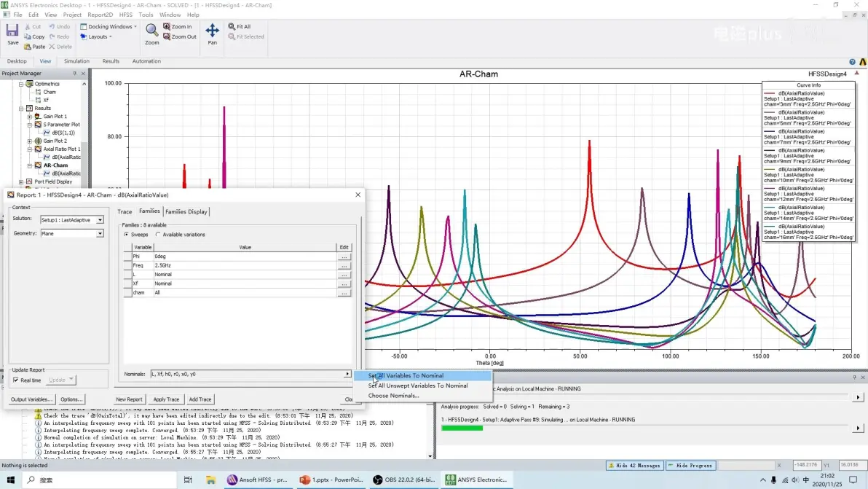Click the Apply Trace button
This screenshot has width=868, height=489.
point(166,399)
